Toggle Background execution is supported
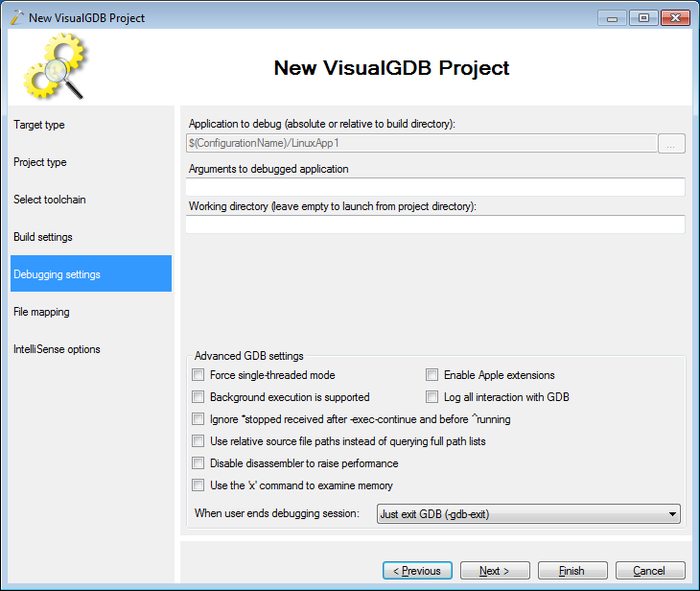700x591 pixels. [198, 396]
